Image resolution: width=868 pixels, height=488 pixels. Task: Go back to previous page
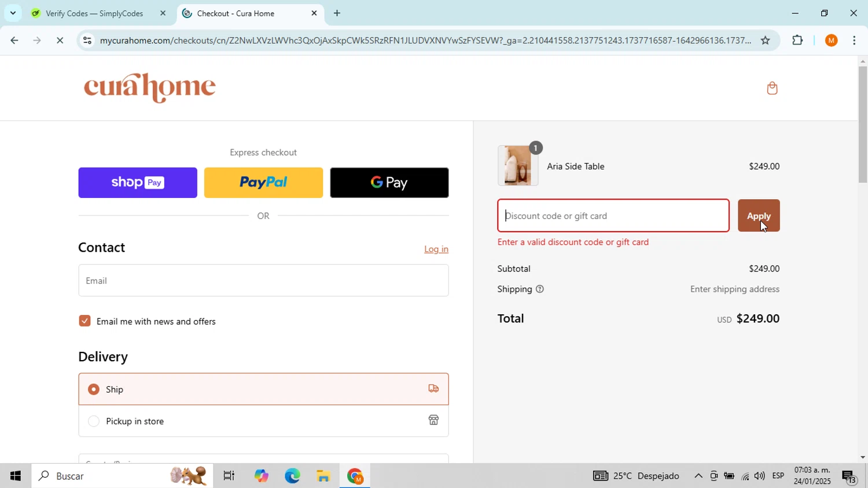pyautogui.click(x=14, y=41)
